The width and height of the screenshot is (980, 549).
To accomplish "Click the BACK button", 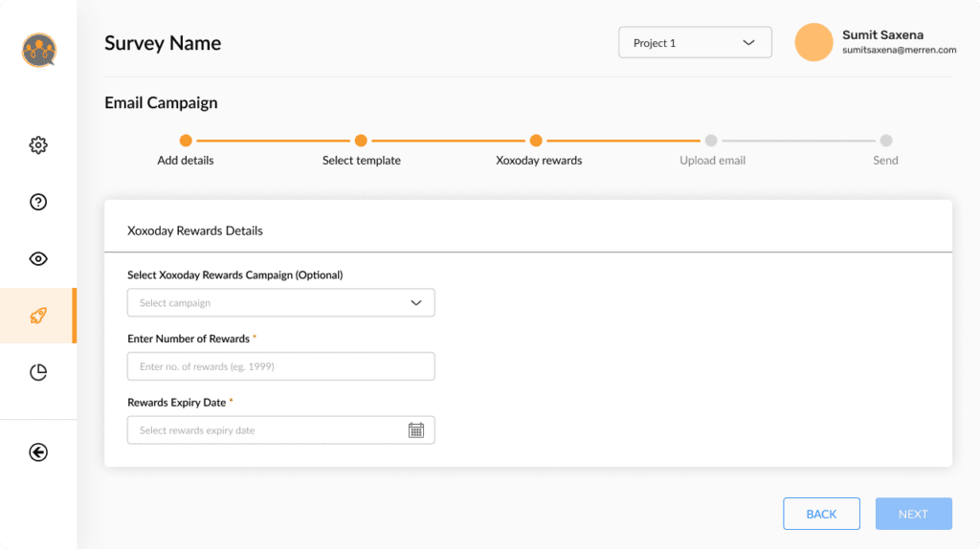I will (x=821, y=514).
